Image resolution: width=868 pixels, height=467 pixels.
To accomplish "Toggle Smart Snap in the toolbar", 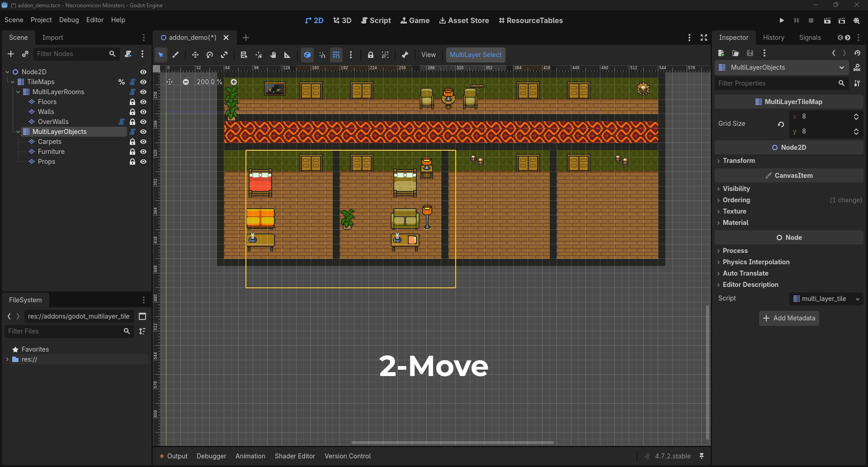I will [322, 55].
